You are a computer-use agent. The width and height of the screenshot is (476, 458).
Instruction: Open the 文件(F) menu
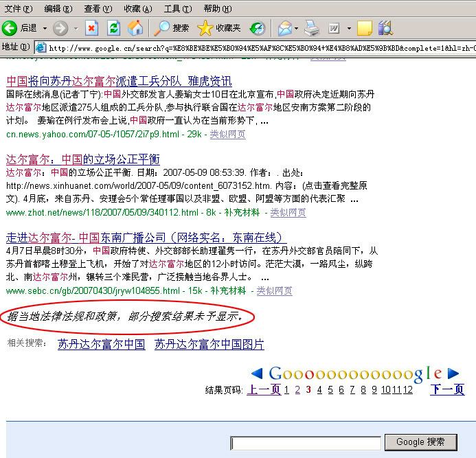click(x=18, y=9)
